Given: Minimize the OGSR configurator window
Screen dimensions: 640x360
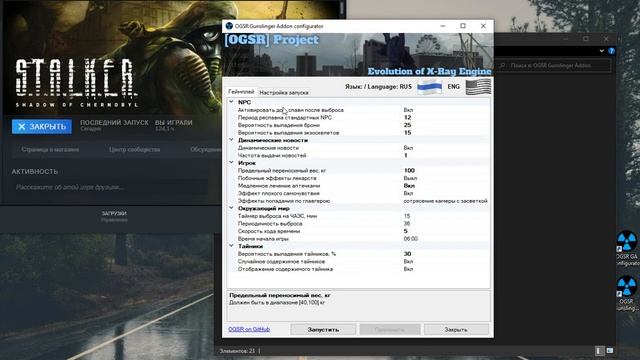Looking at the screenshot, I should click(443, 26).
